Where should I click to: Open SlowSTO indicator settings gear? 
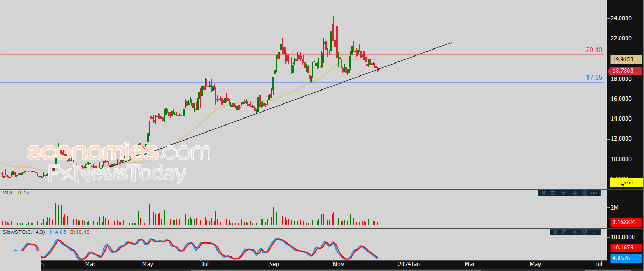pos(585,232)
